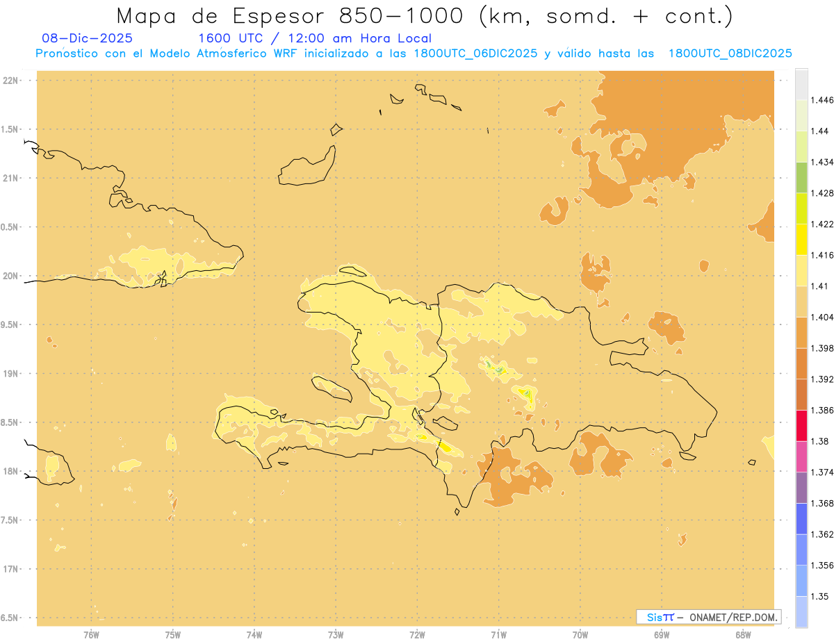The width and height of the screenshot is (834, 644).
Task: Click the '18N' latitude label
Action: click(10, 471)
